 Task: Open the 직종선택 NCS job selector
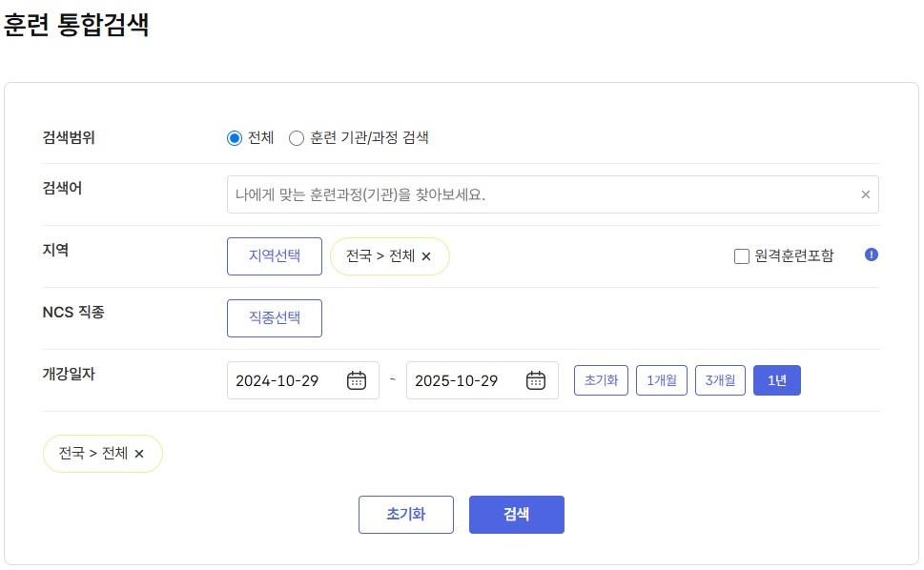click(274, 317)
